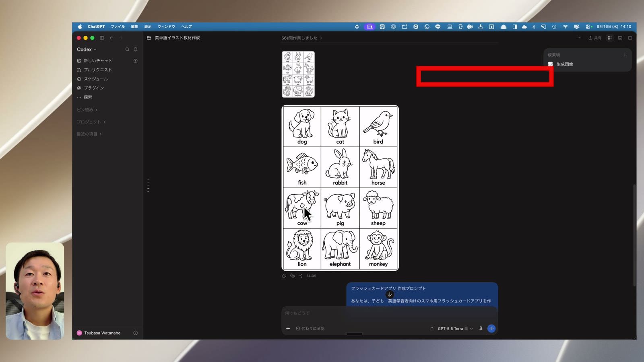Open スケジュール in the sidebar
This screenshot has width=644, height=362.
coord(95,79)
